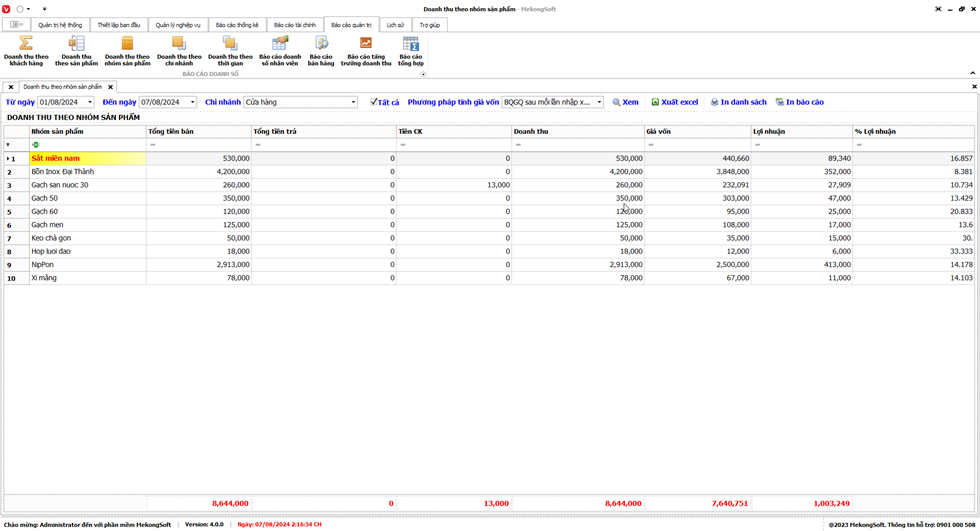Viewport: 980px width, 531px height.
Task: Expand the Từ ngày date dropdown
Action: tap(90, 102)
